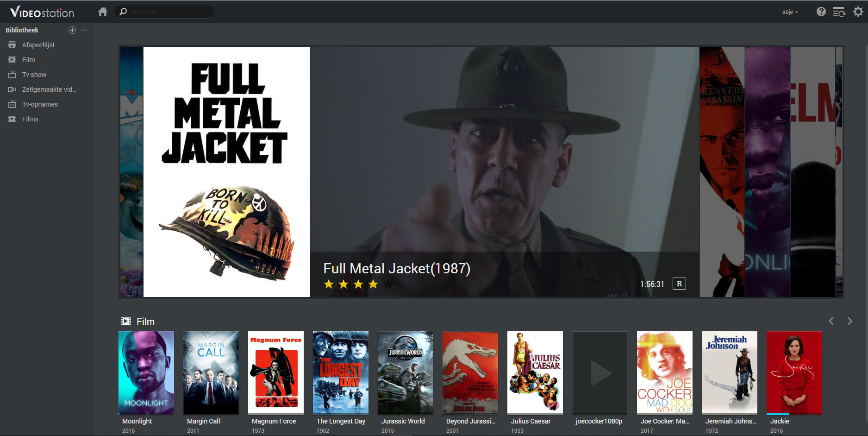Click the Films filmstrip icon in sidebar

coord(12,119)
